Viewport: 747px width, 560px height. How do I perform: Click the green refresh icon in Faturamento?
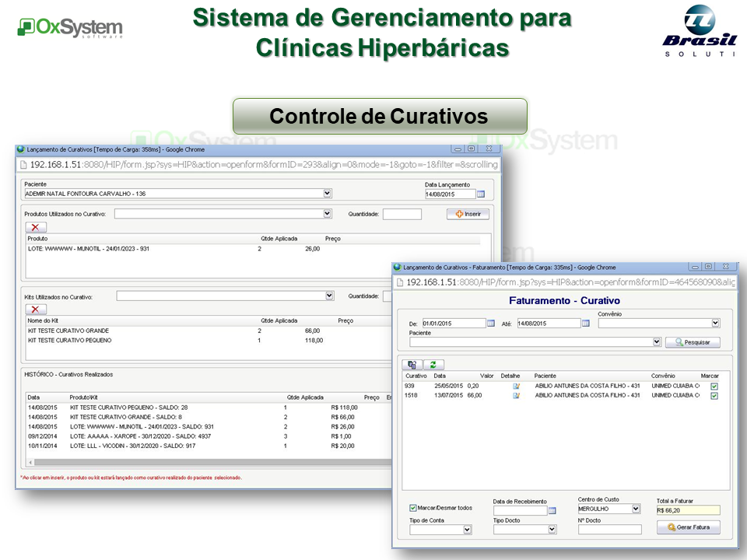433,364
